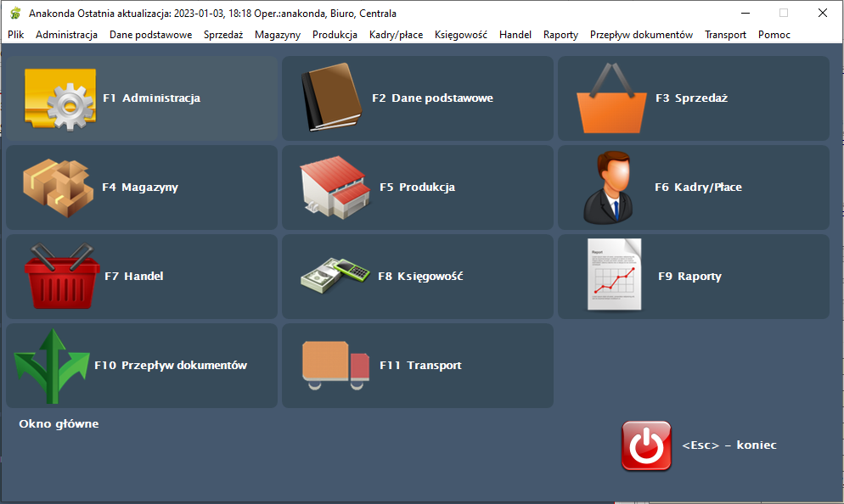Viewport: 844px width, 504px height.
Task: Minimize the Anakonda window
Action: point(746,13)
